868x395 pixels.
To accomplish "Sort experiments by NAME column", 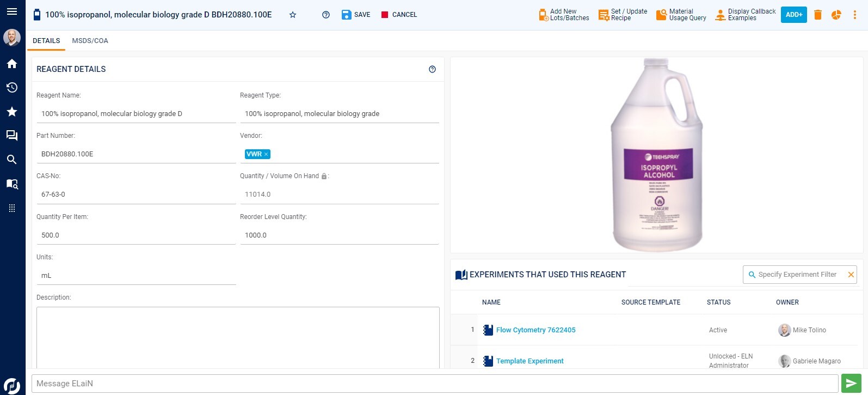I will coord(491,302).
